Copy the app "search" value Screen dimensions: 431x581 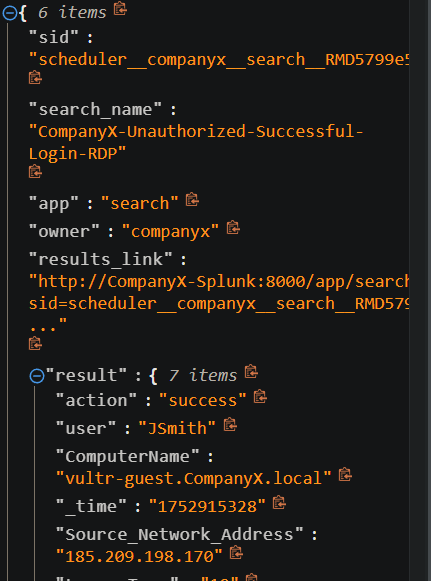192,200
